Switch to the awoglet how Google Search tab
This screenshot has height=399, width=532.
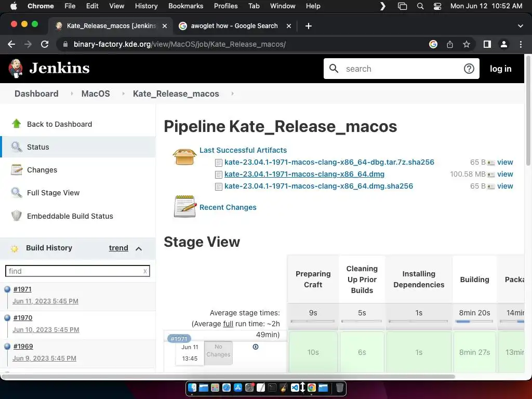point(235,26)
